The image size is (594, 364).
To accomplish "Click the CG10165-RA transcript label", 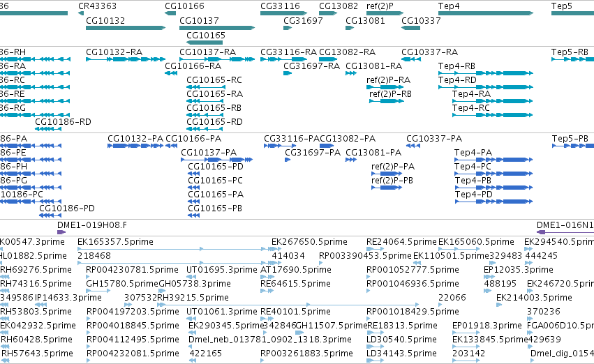I will pyautogui.click(x=215, y=94).
